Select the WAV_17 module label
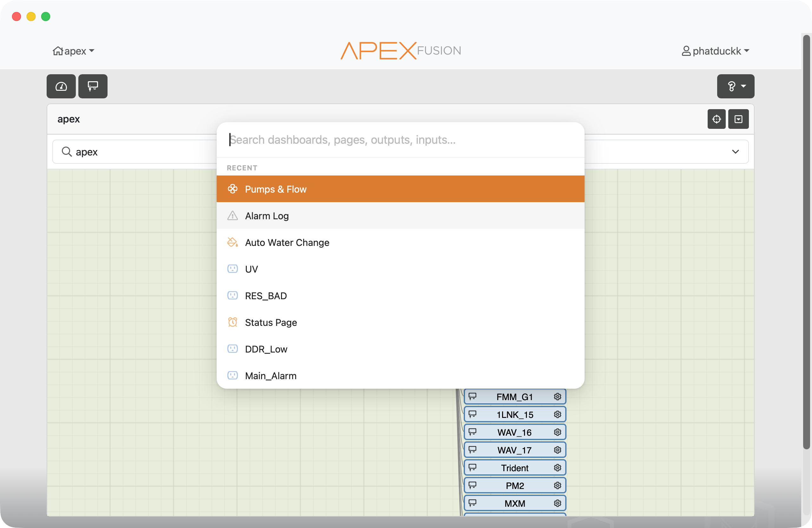Viewport: 812px width, 528px height. click(515, 450)
